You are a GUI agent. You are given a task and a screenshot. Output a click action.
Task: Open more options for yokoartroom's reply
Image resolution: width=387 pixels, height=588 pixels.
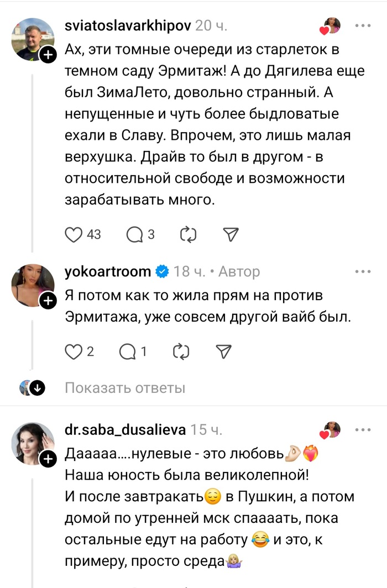[x=363, y=271]
